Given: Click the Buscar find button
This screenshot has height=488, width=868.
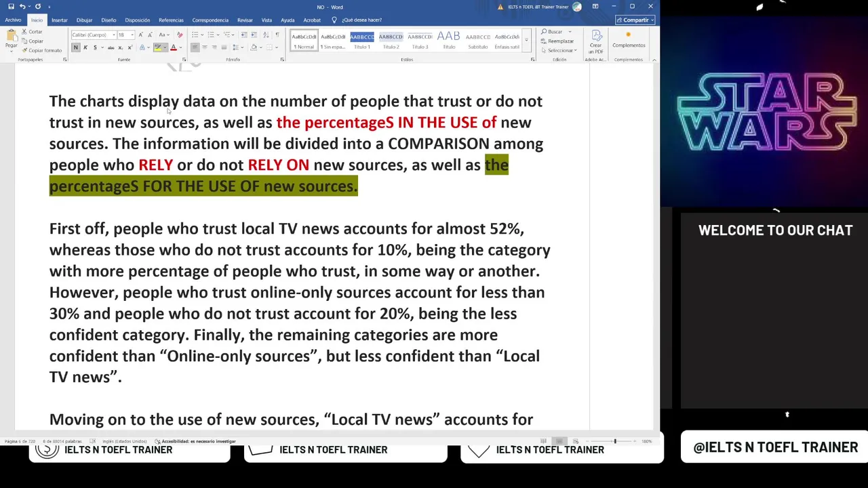Looking at the screenshot, I should [x=552, y=32].
